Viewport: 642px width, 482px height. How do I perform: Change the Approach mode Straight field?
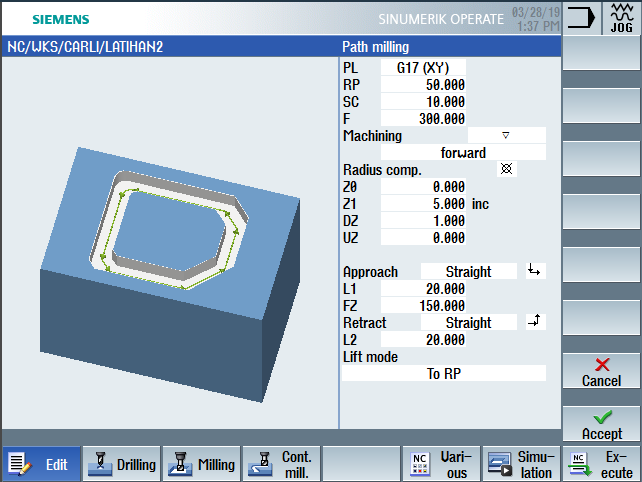point(469,271)
